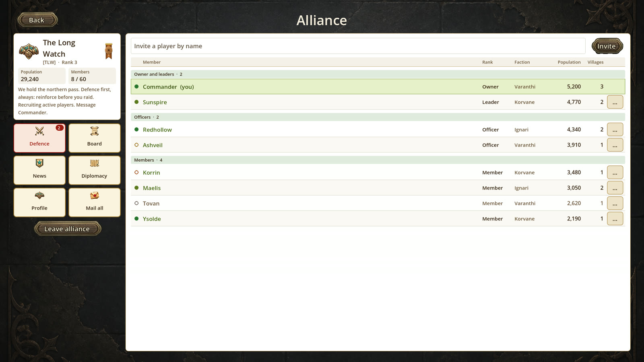
Task: Open the Board section
Action: pyautogui.click(x=95, y=138)
